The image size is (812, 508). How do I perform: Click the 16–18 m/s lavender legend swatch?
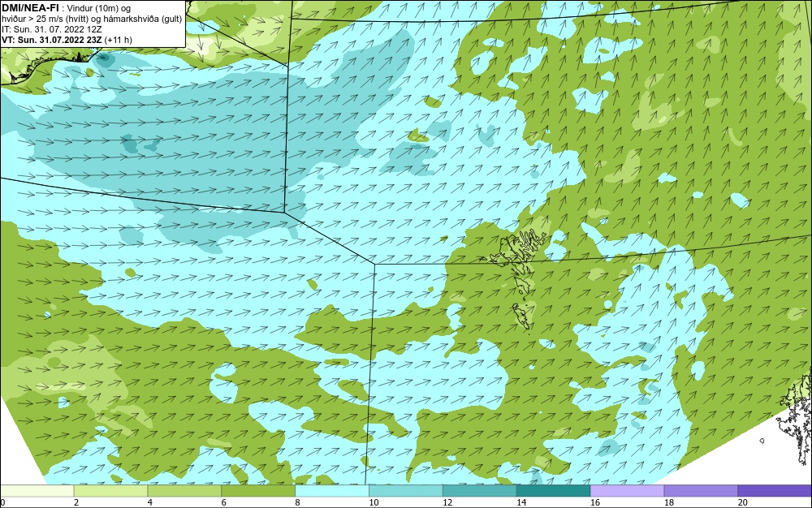[627, 490]
